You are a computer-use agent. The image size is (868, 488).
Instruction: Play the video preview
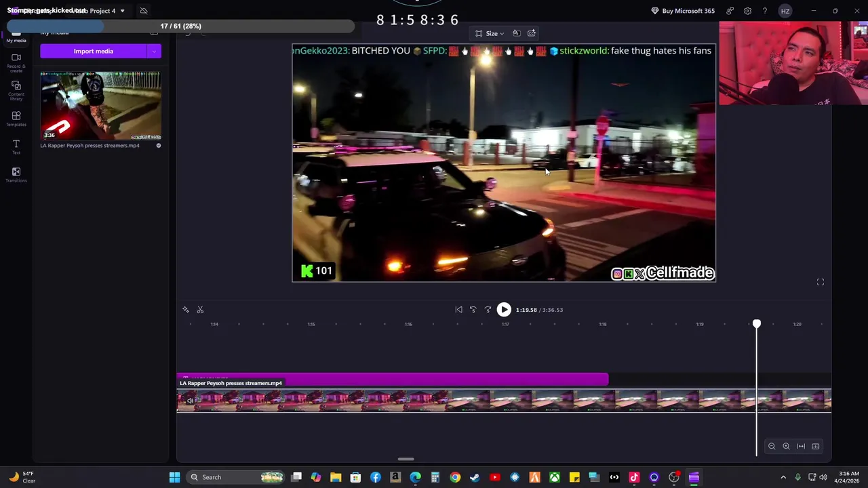504,310
